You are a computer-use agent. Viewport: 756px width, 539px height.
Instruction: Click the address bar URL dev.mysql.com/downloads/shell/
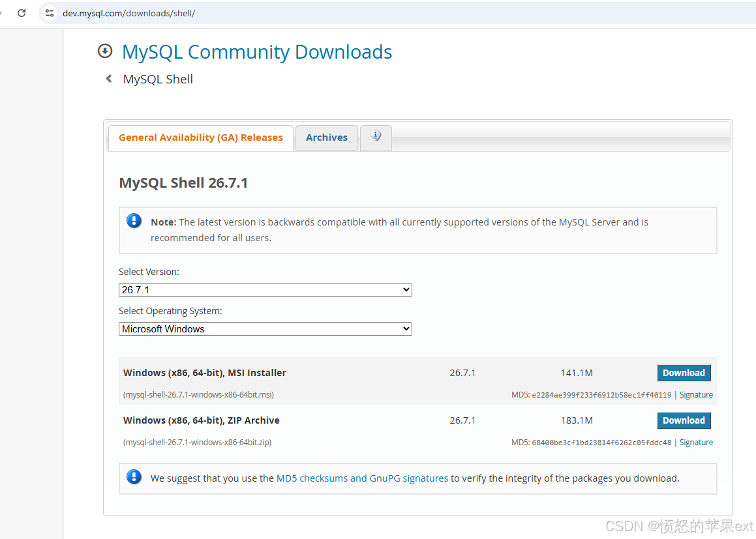[x=129, y=13]
